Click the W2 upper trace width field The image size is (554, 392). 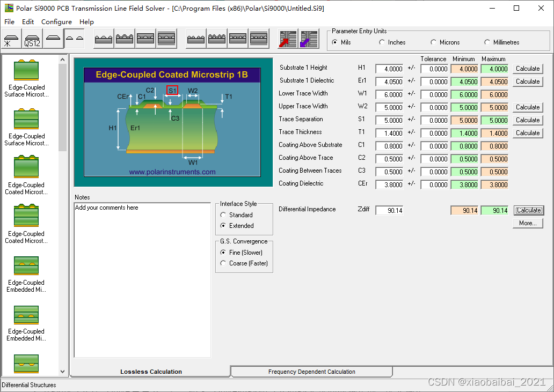coord(389,108)
